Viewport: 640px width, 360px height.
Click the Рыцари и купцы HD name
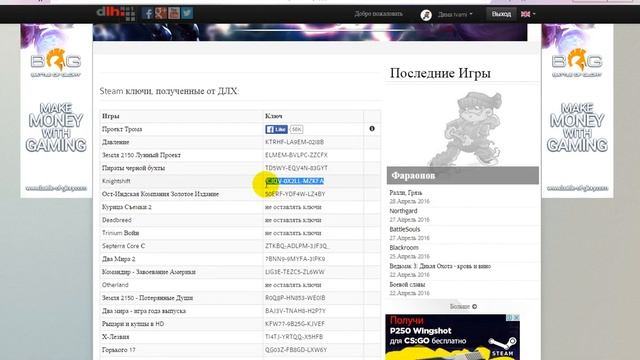click(x=133, y=324)
